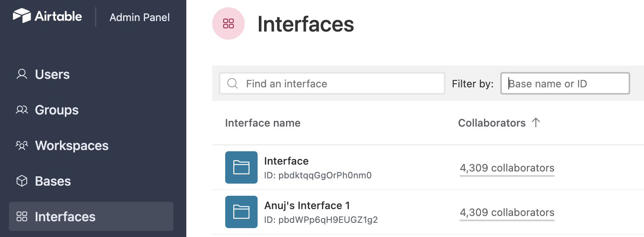644x237 pixels.
Task: Click the Workspaces icon in sidebar
Action: pos(22,146)
